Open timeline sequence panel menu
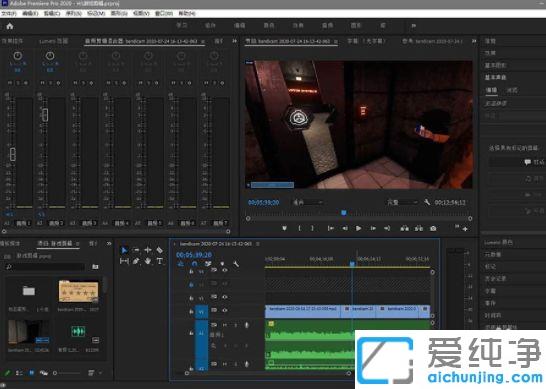The width and height of the screenshot is (546, 389). tap(258, 244)
